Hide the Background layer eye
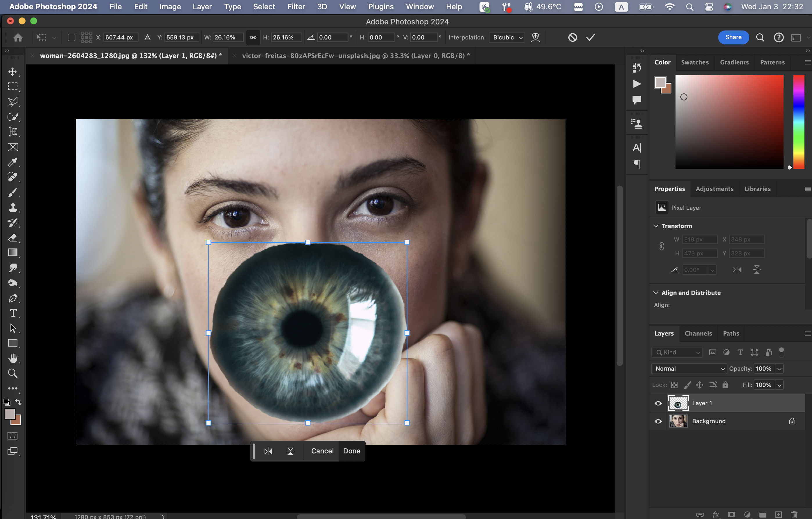Viewport: 812px width, 519px height. tap(658, 421)
